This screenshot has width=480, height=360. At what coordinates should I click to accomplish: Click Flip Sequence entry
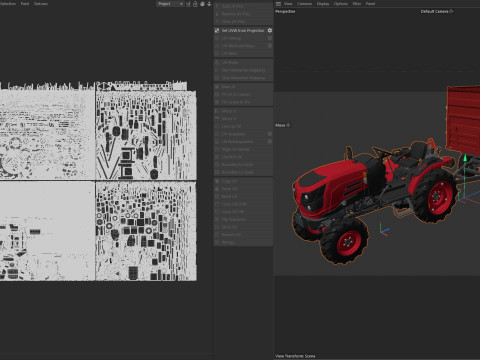tap(243, 219)
